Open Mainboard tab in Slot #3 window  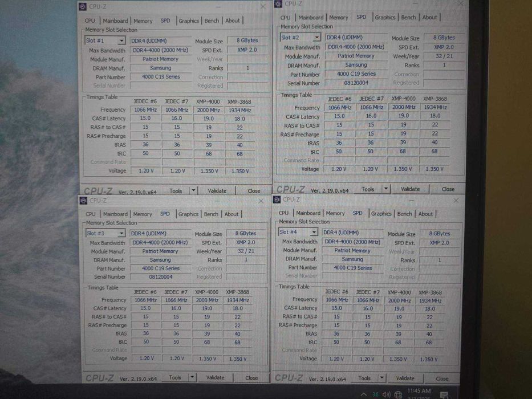(x=115, y=214)
